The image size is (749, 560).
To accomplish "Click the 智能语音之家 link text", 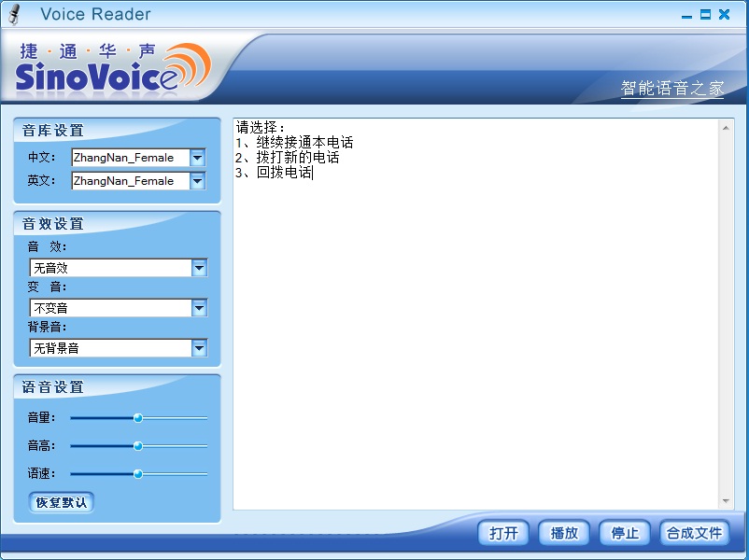I will pos(672,89).
